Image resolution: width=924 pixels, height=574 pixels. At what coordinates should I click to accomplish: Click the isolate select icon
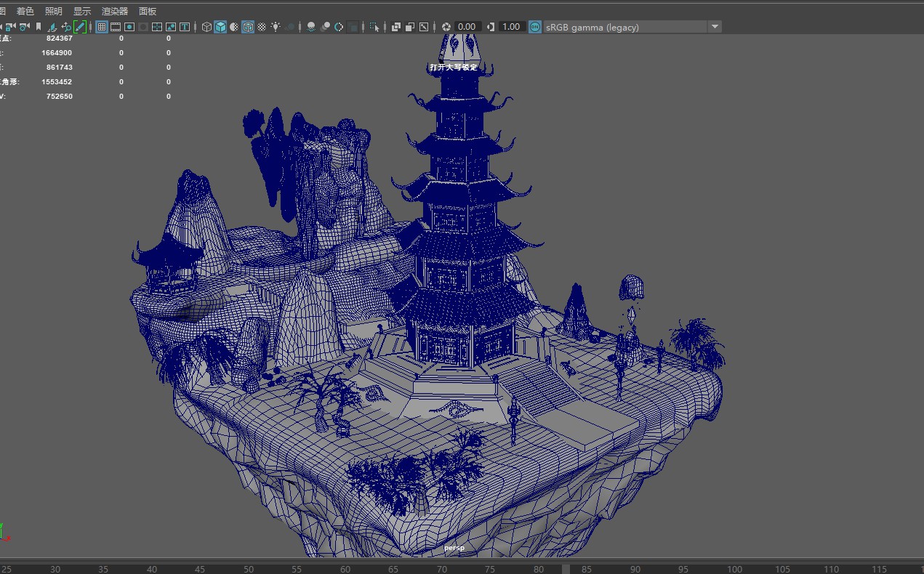point(374,27)
